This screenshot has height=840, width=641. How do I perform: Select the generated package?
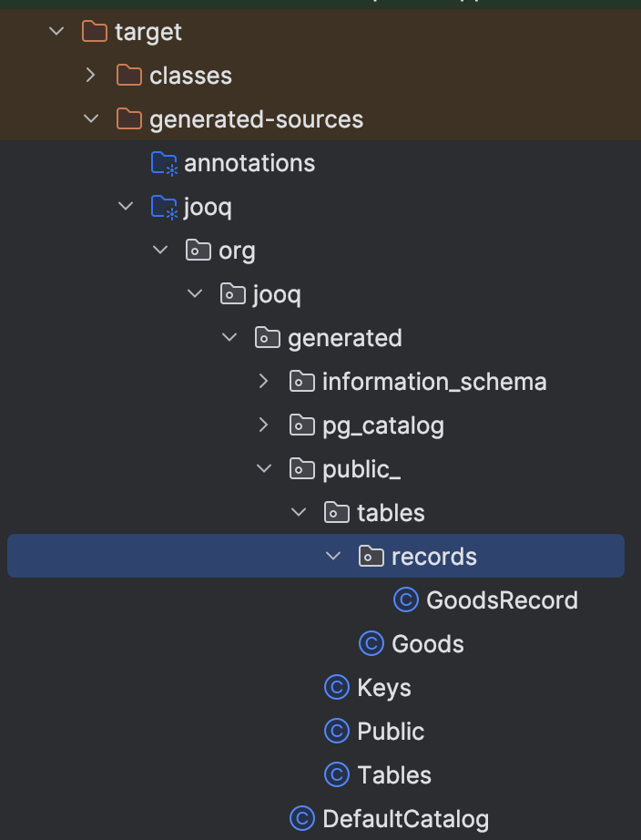coord(344,338)
